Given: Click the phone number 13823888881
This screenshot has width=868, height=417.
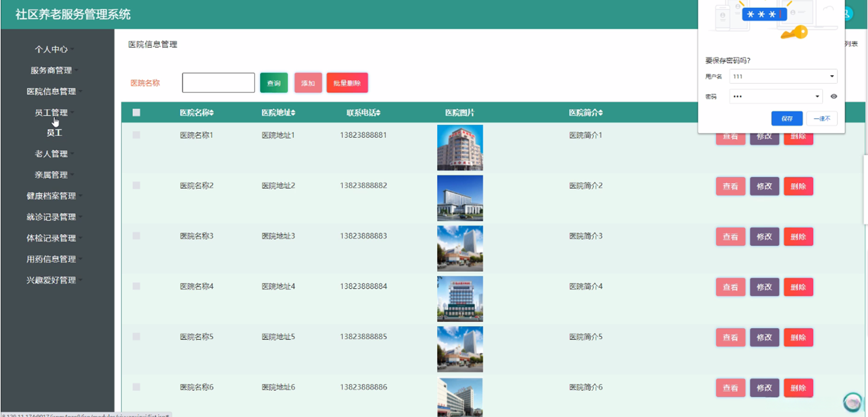Looking at the screenshot, I should (x=363, y=135).
